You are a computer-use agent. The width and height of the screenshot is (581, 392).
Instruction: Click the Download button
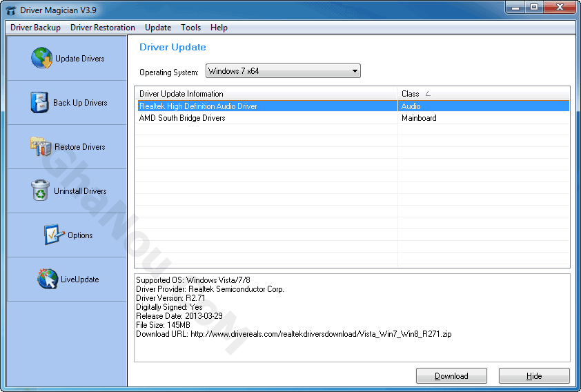click(x=451, y=375)
